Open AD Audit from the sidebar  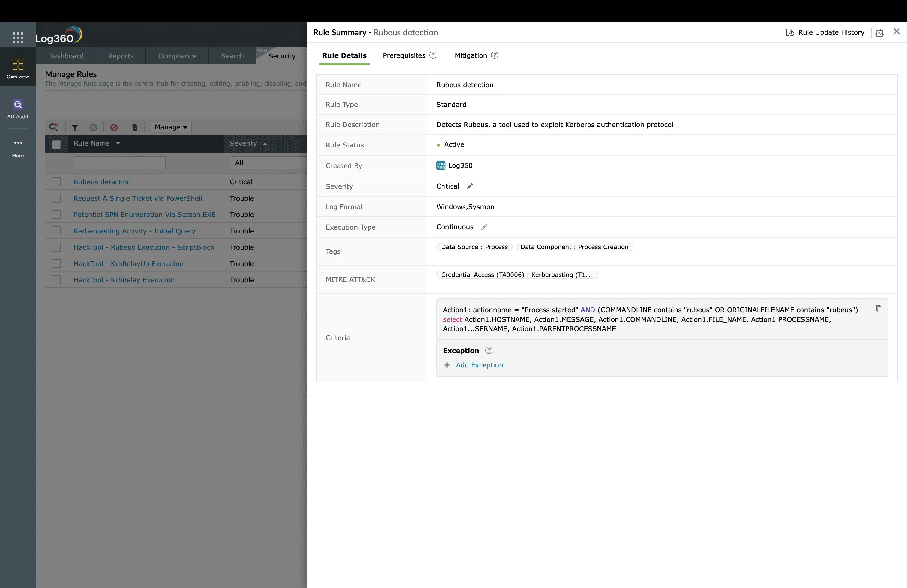tap(18, 109)
